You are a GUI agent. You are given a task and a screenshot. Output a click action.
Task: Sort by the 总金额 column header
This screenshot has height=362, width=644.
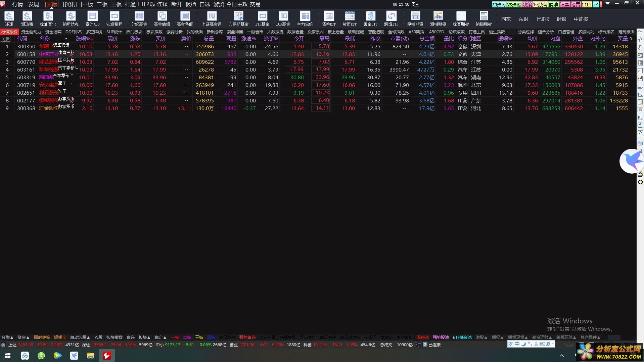[x=427, y=39]
